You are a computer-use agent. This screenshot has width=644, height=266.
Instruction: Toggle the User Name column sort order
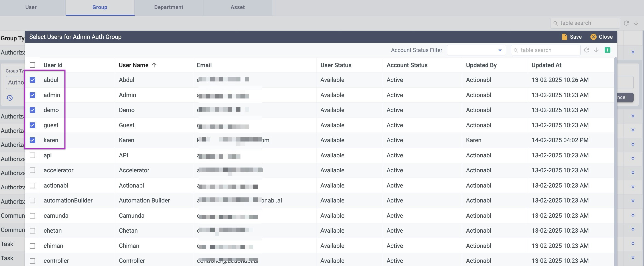coord(154,65)
